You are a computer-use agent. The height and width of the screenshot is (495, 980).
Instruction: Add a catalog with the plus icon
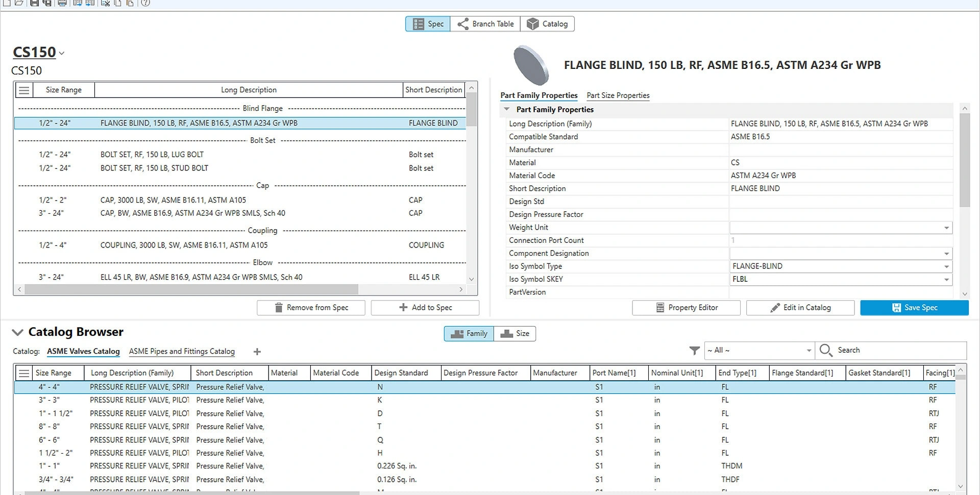click(257, 352)
